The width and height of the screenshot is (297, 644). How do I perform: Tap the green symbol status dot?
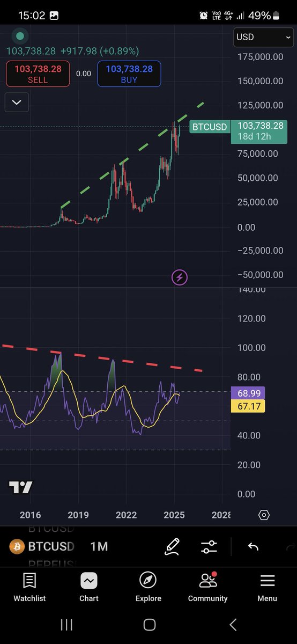pos(20,36)
